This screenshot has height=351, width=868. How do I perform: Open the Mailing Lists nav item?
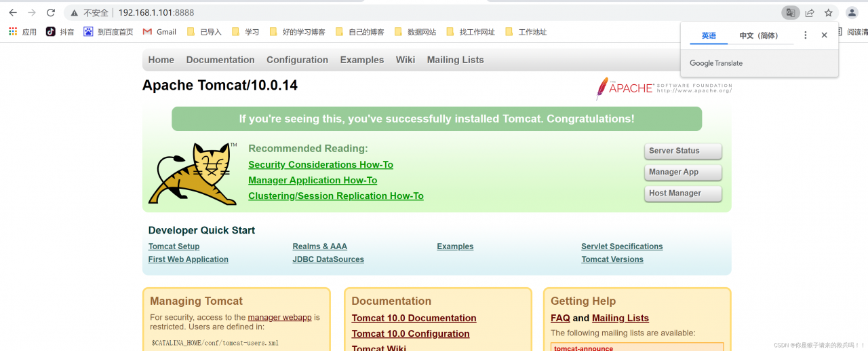456,60
